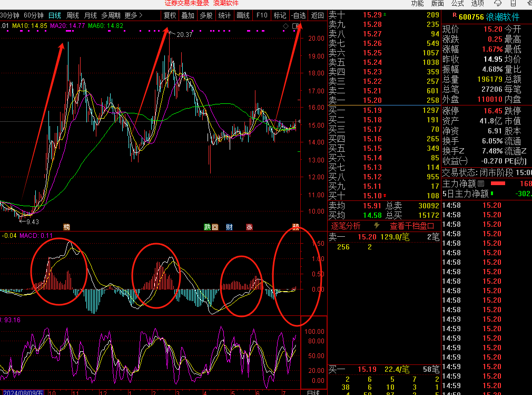Click the 总量 196179 value
The height and width of the screenshot is (395, 532).
489,79
